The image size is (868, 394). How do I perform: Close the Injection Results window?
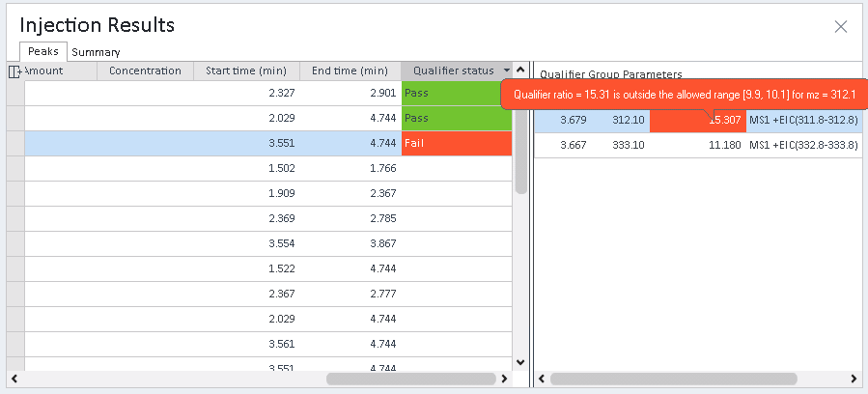pyautogui.click(x=840, y=27)
